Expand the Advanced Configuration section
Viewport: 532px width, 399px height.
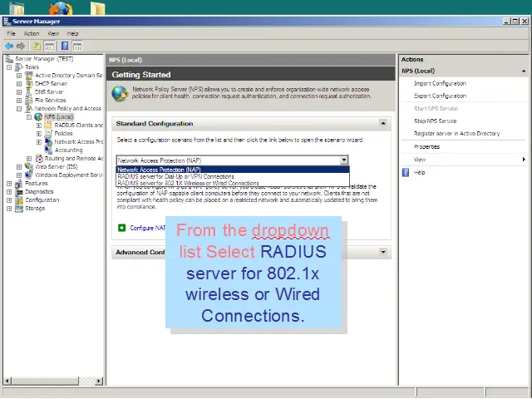coord(383,252)
